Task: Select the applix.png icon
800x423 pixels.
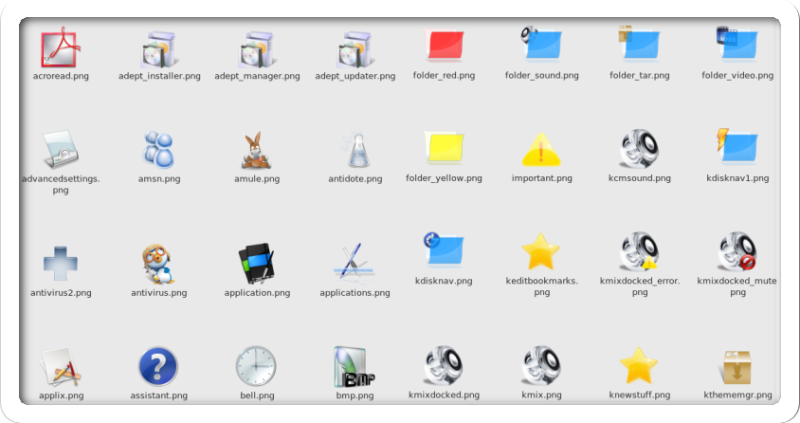Action: (x=61, y=367)
